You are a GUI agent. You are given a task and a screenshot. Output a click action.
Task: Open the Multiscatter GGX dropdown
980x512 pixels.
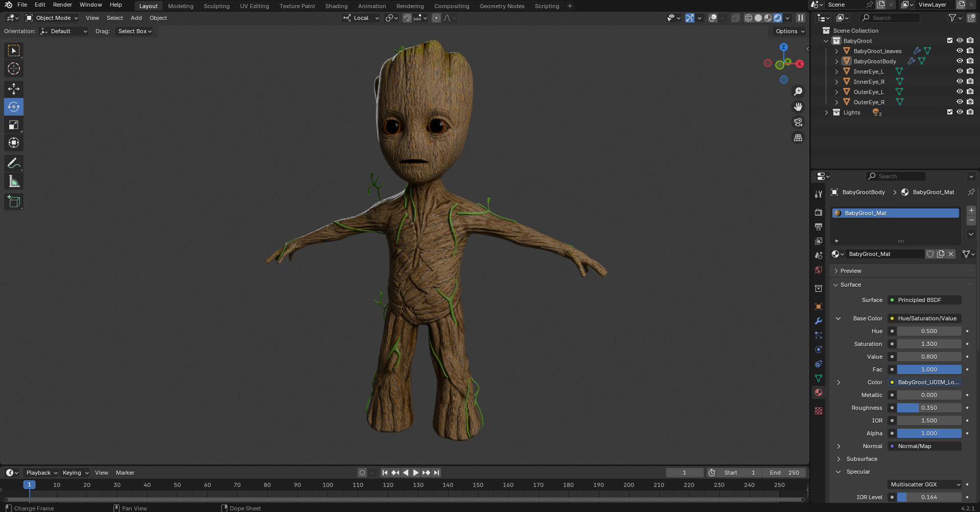(x=925, y=484)
